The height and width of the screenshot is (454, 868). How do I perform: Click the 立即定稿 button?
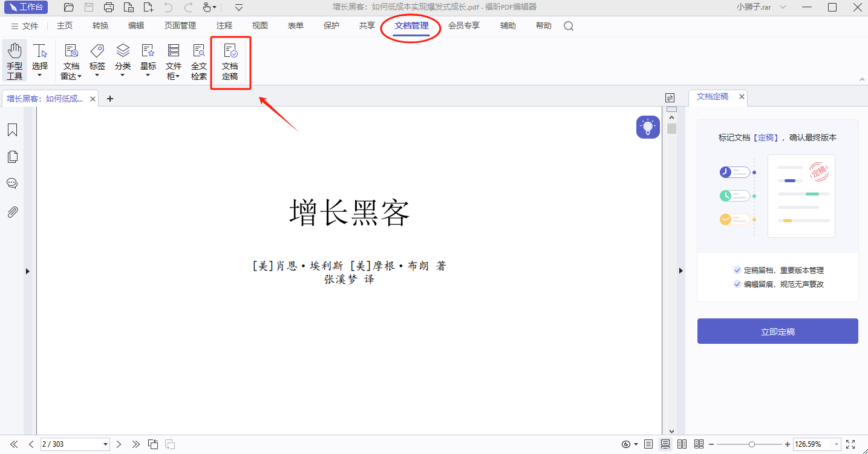(x=777, y=331)
